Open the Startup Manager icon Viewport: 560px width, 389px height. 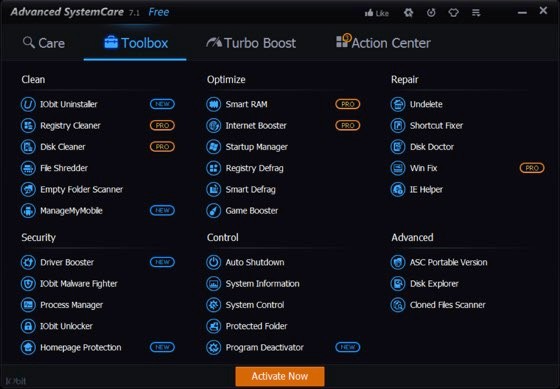tap(214, 147)
